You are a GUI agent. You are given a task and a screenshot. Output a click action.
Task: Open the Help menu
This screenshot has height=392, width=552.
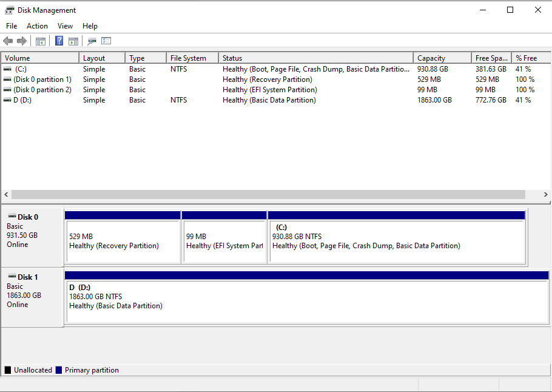pos(90,26)
